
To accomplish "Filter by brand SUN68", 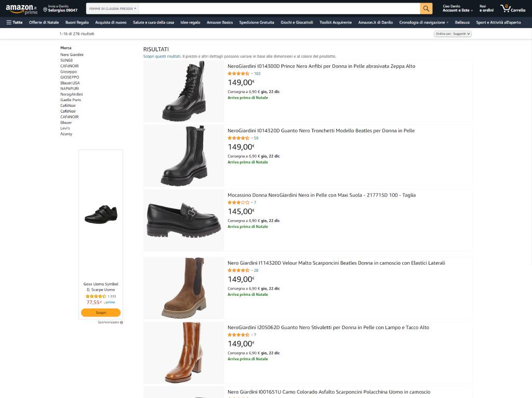I will pos(66,60).
